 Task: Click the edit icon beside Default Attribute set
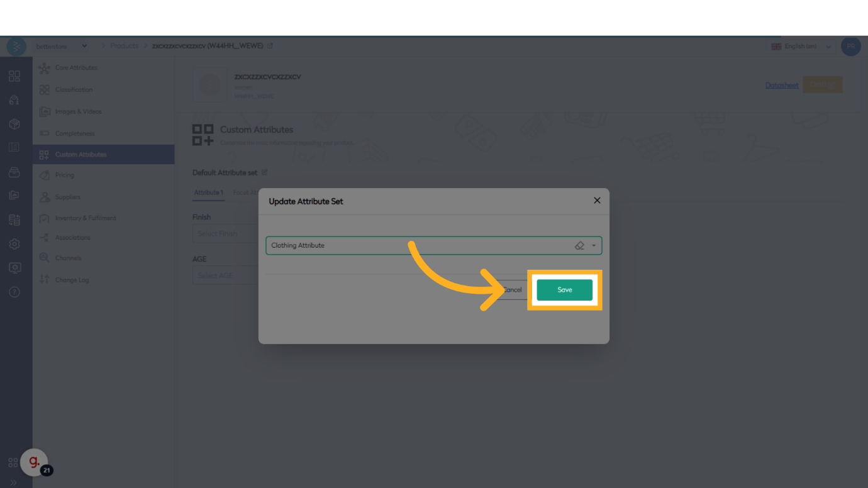(265, 172)
